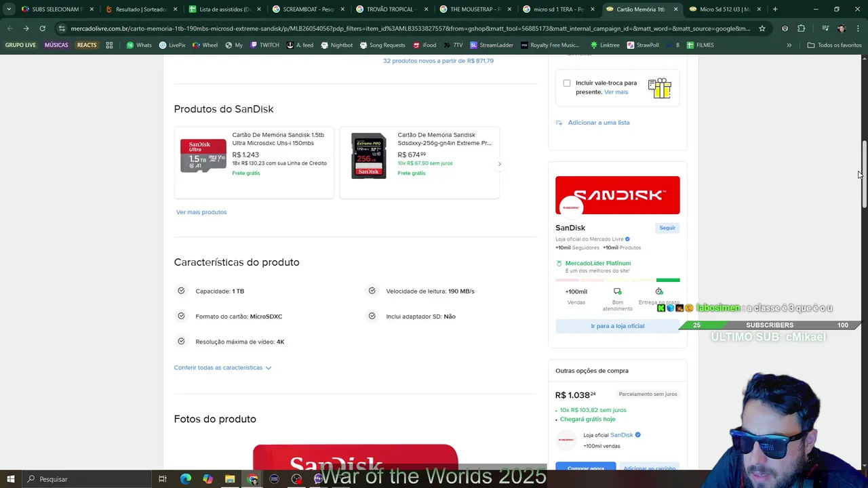868x488 pixels.
Task: Open the Todos os favoritos folder
Action: coord(834,45)
